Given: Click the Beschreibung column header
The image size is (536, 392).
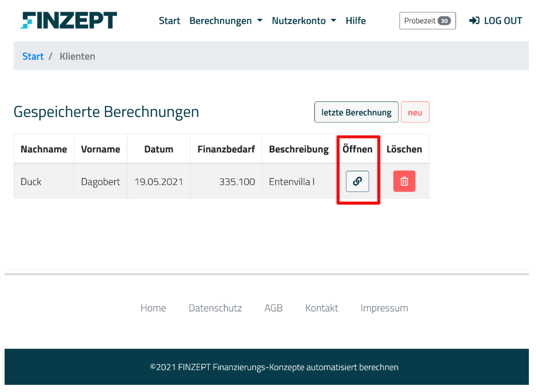Looking at the screenshot, I should point(299,149).
